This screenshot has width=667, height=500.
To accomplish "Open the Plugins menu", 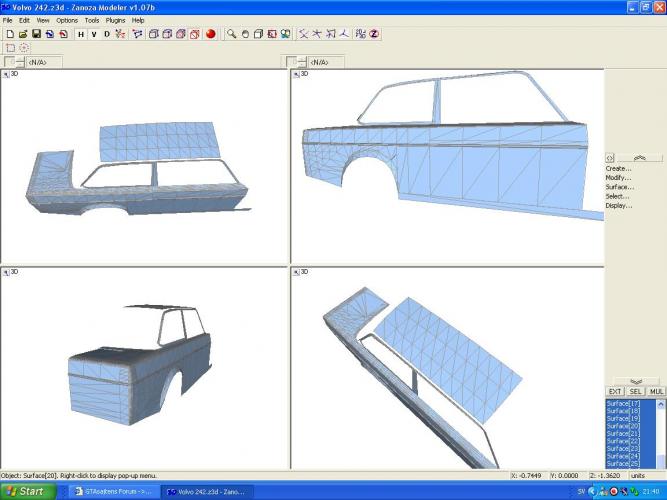I will (x=116, y=20).
